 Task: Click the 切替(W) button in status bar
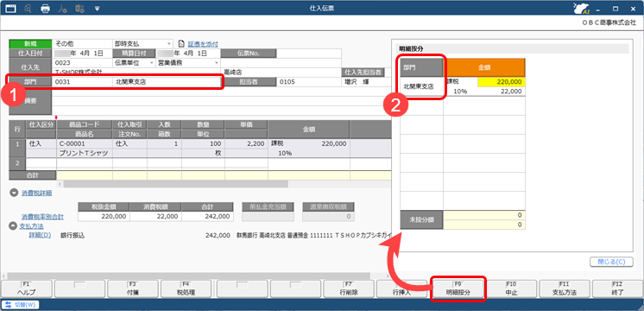tap(21, 305)
